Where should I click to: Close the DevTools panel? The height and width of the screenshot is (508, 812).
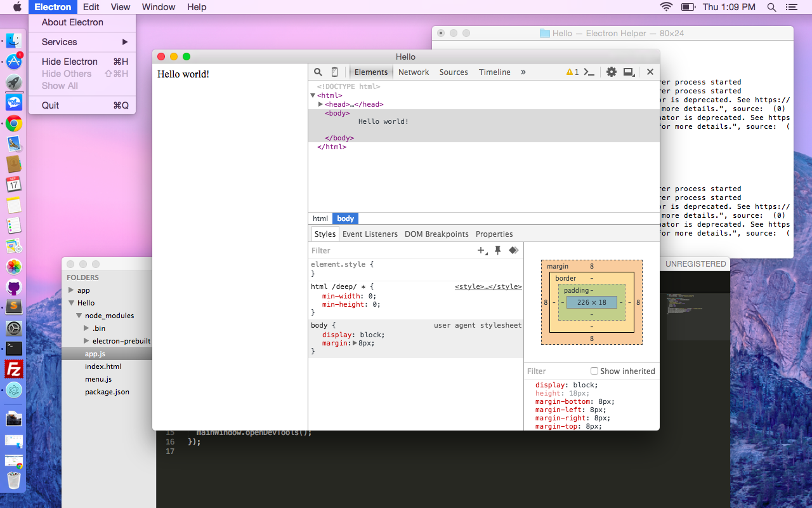tap(650, 72)
